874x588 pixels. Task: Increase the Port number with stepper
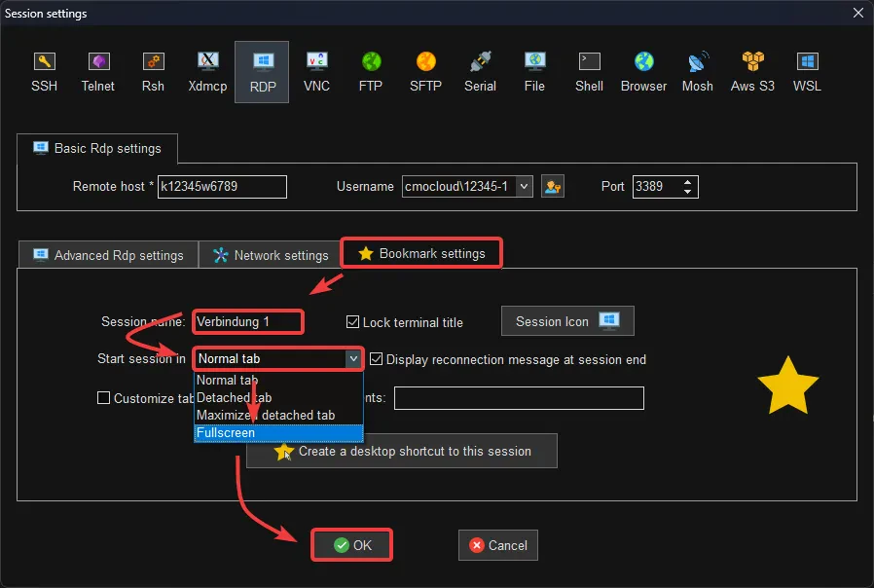pos(687,182)
